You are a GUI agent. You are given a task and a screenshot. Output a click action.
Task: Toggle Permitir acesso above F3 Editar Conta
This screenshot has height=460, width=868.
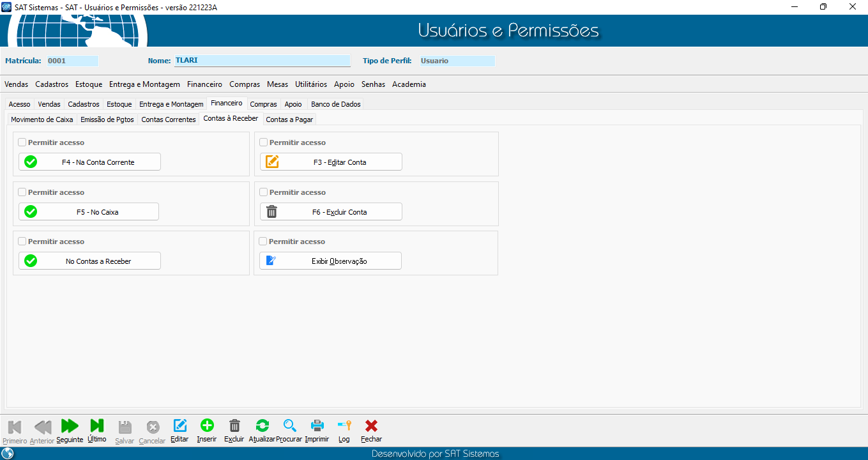(264, 142)
